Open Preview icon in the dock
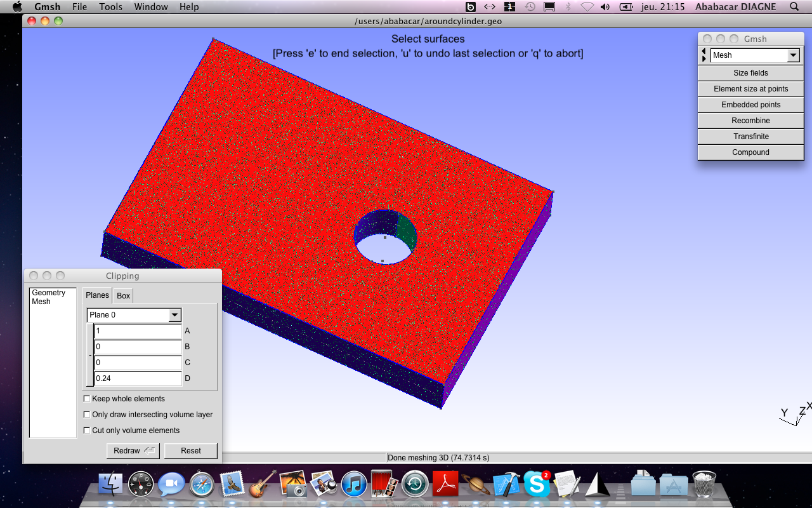Screen dimensions: 812x508 coord(324,485)
